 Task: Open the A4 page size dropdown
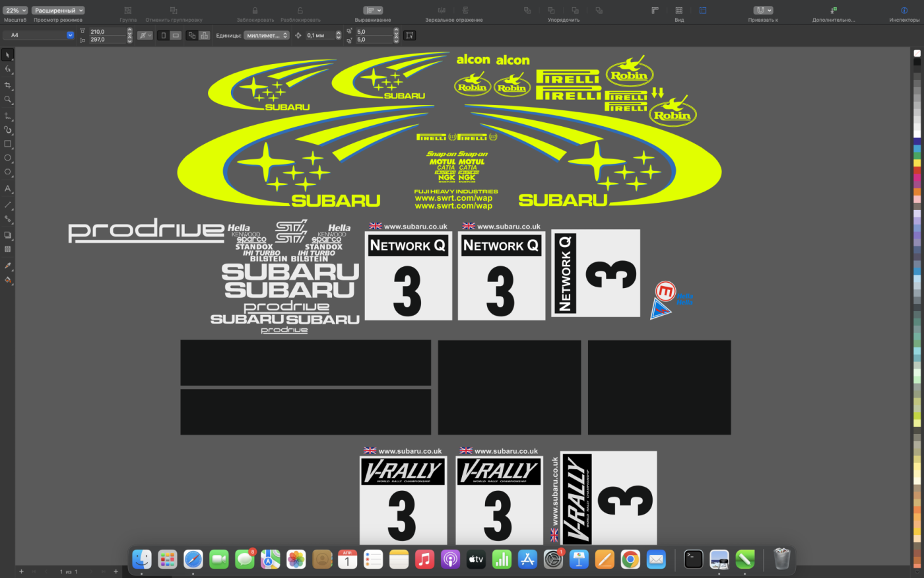39,35
